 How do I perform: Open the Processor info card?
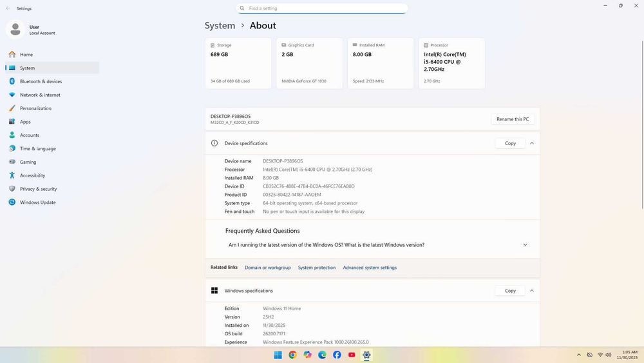point(451,63)
